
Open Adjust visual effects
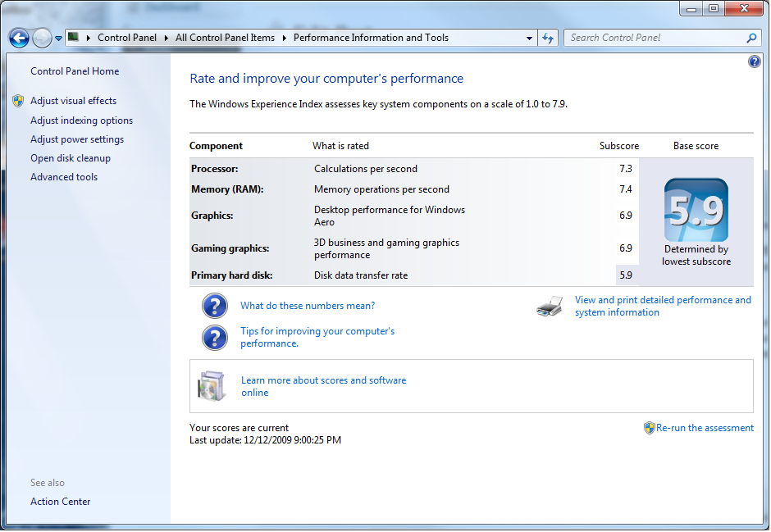(73, 101)
